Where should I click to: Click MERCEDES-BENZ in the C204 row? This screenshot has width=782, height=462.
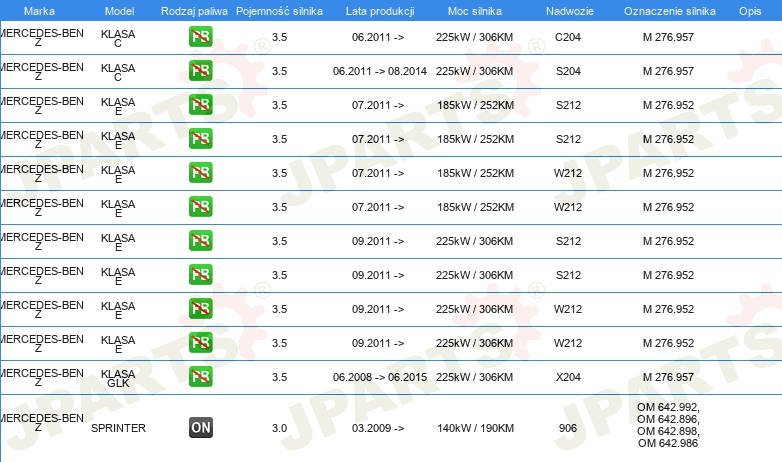click(42, 37)
